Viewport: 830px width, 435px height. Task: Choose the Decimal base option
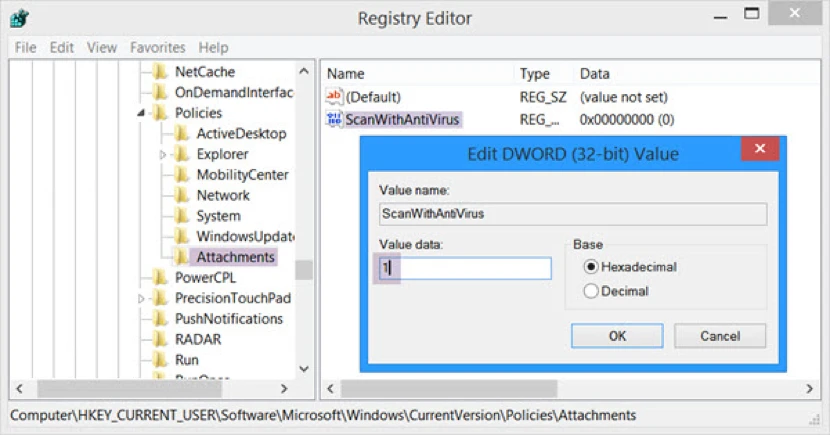click(591, 292)
